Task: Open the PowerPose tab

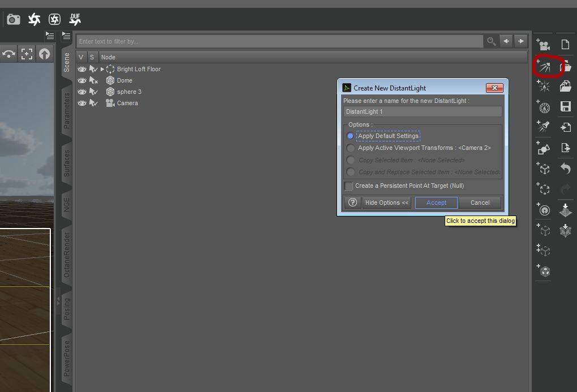Action: coord(67,359)
